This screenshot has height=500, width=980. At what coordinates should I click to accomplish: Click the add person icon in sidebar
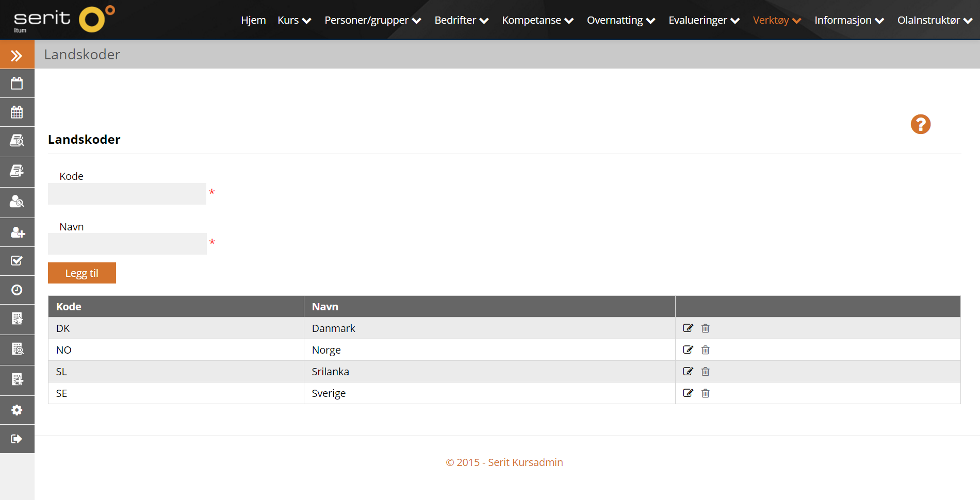coord(17,232)
